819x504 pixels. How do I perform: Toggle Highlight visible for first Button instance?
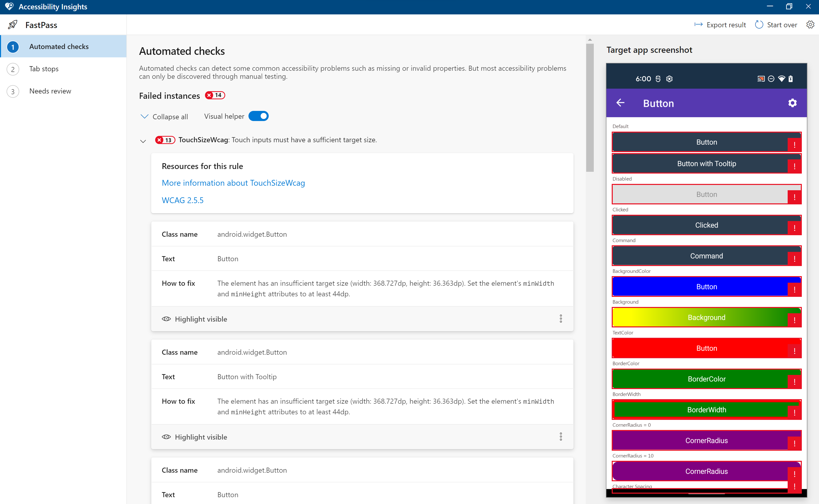point(194,319)
